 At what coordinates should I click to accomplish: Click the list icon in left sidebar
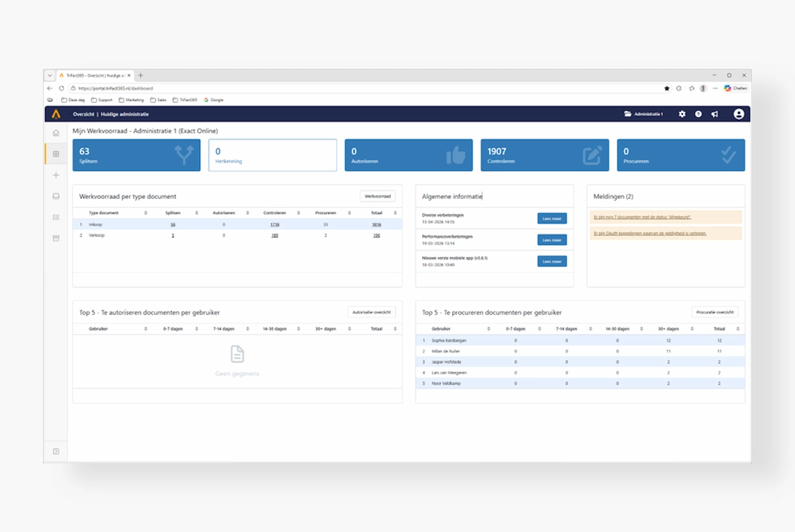tap(56, 217)
